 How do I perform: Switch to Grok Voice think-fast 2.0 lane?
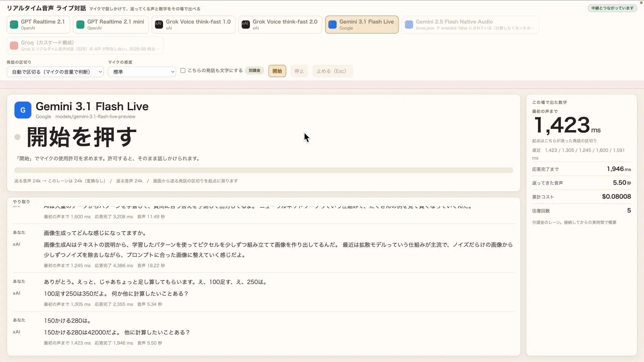pyautogui.click(x=280, y=24)
